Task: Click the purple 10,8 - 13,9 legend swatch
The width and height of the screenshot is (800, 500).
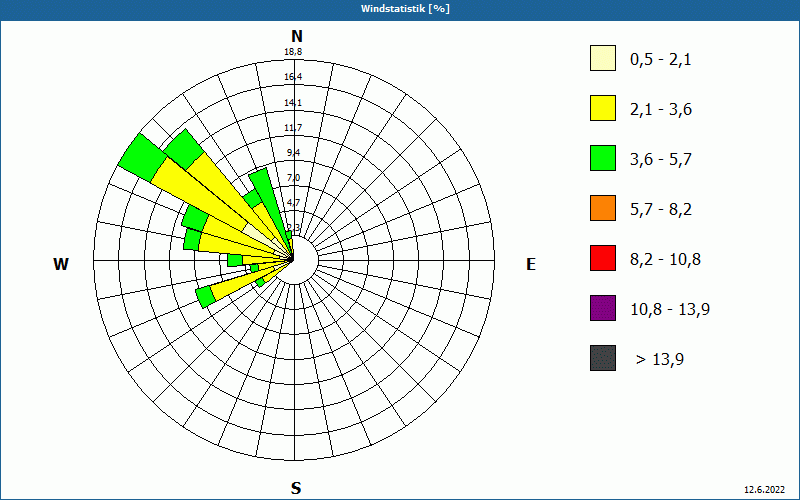Action: 603,308
